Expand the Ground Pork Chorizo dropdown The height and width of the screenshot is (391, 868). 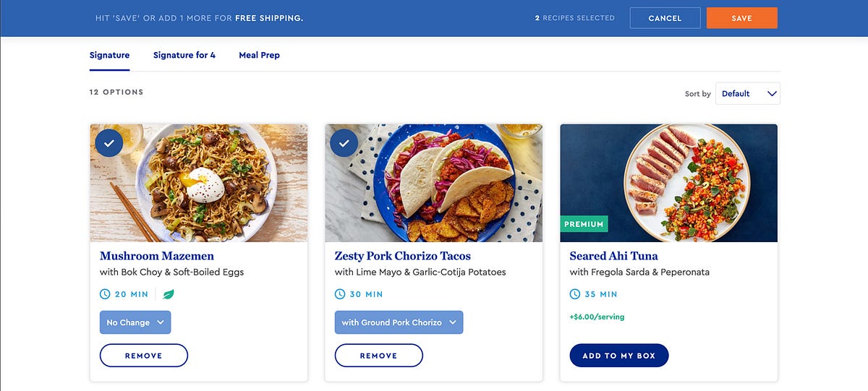399,322
